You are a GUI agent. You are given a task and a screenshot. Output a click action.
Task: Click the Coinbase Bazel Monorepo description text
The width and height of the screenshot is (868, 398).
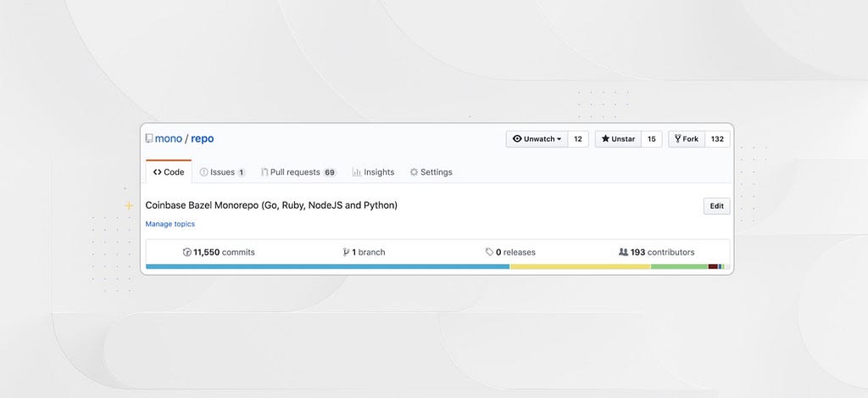(271, 205)
